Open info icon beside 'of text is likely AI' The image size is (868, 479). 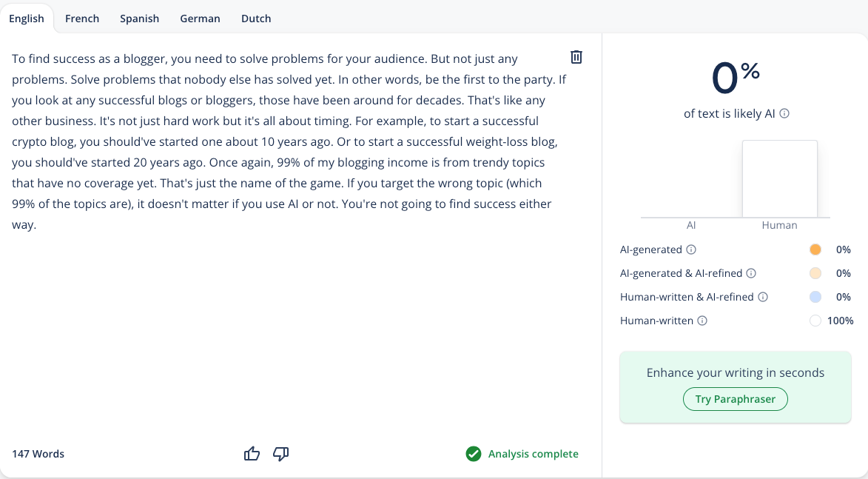(784, 113)
